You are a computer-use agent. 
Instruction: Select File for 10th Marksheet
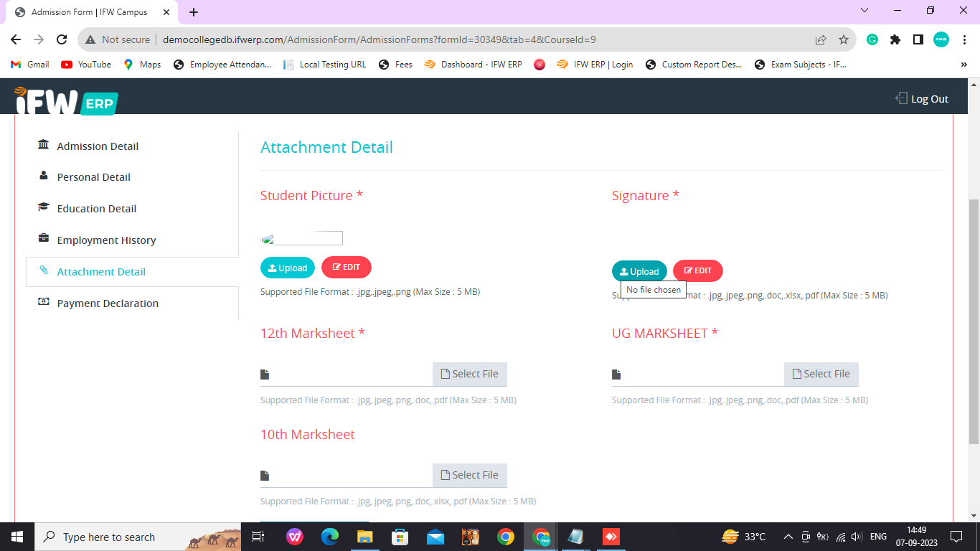(x=470, y=475)
